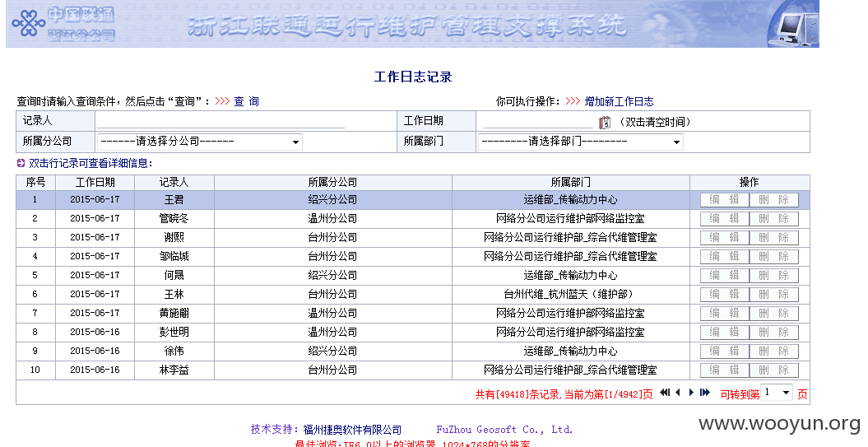Screen dimensions: 868x447
Task: Click 工作日志记录 page title
Action: click(x=413, y=77)
